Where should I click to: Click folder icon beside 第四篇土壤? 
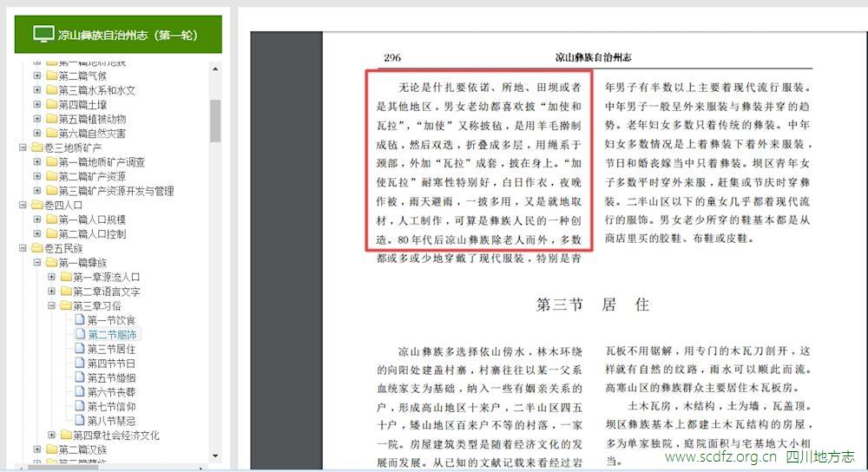pyautogui.click(x=52, y=104)
